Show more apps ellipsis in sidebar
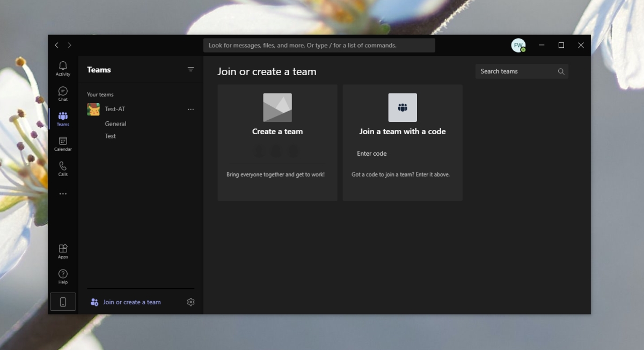 (x=63, y=194)
